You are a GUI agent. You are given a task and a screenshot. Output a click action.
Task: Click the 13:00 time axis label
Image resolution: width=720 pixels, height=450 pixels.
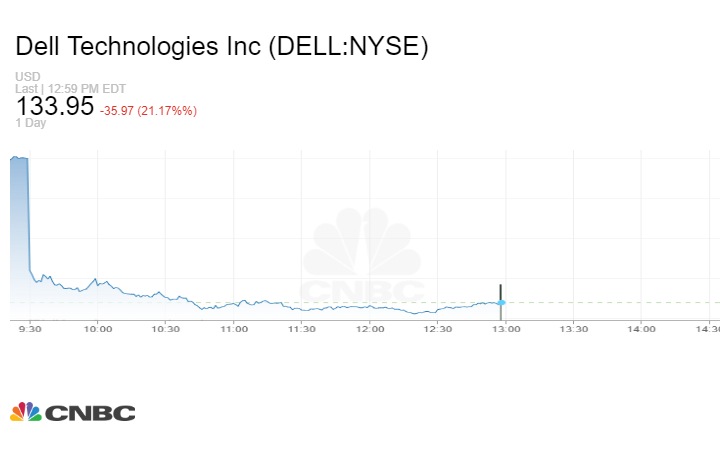pyautogui.click(x=505, y=328)
